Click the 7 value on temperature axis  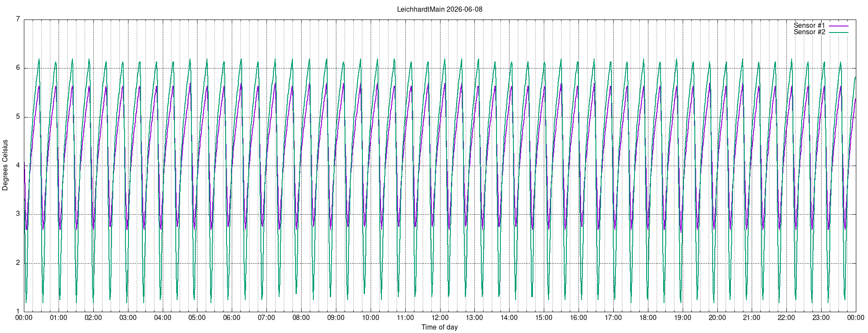click(x=18, y=19)
